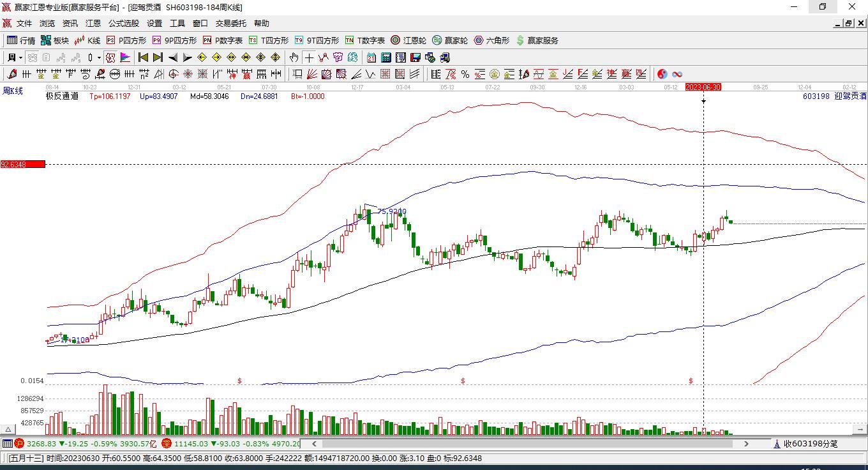Click the horizontal scrollbar right arrow
Image resolution: width=868 pixels, height=470 pixels.
click(x=747, y=443)
